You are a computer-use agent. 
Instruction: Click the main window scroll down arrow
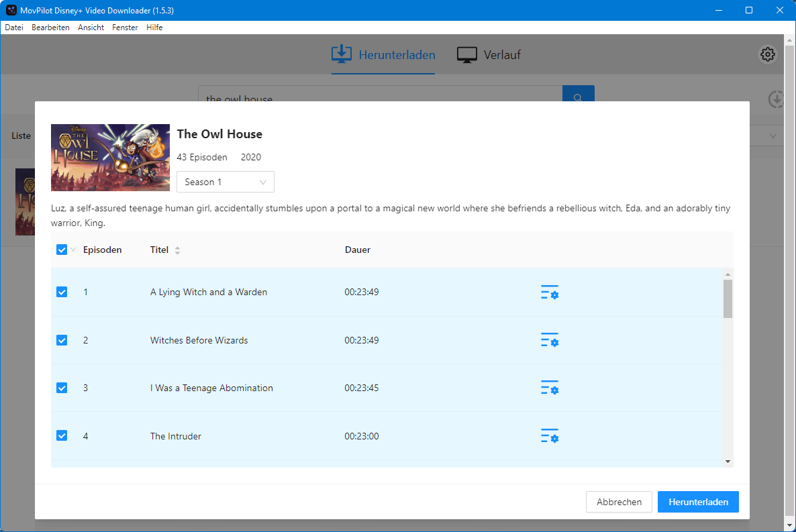789,525
